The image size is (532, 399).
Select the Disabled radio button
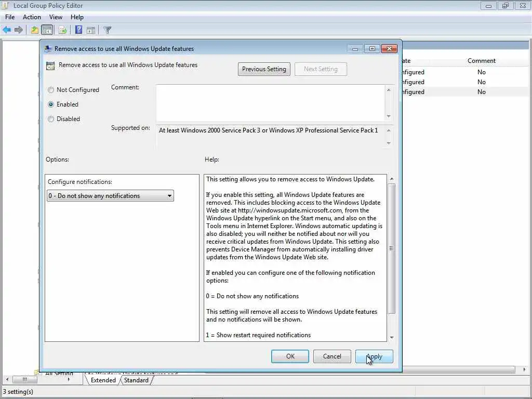pos(51,119)
